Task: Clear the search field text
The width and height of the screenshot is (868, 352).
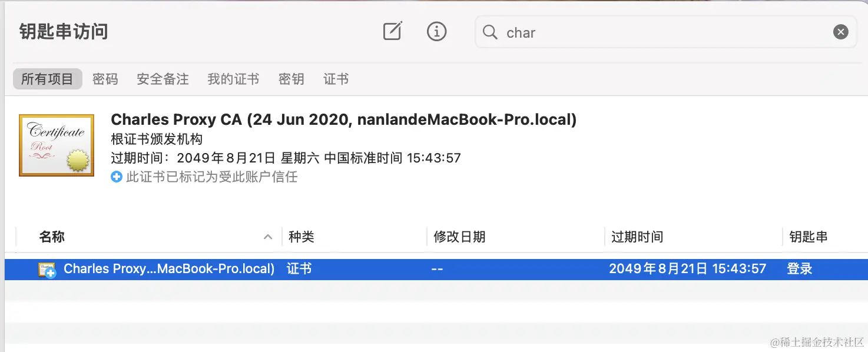Action: point(841,32)
